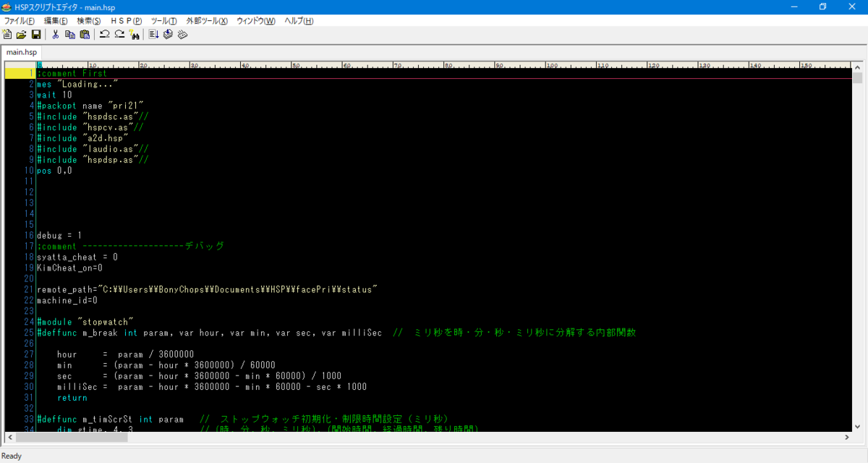This screenshot has height=463, width=868.
Task: Open the ヘルプ(H) menu
Action: [299, 21]
